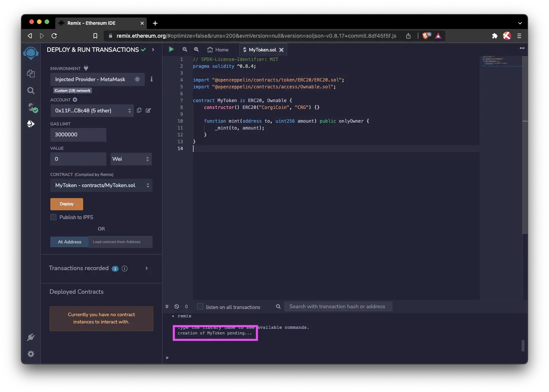Open the Solidity compiler panel

31,108
